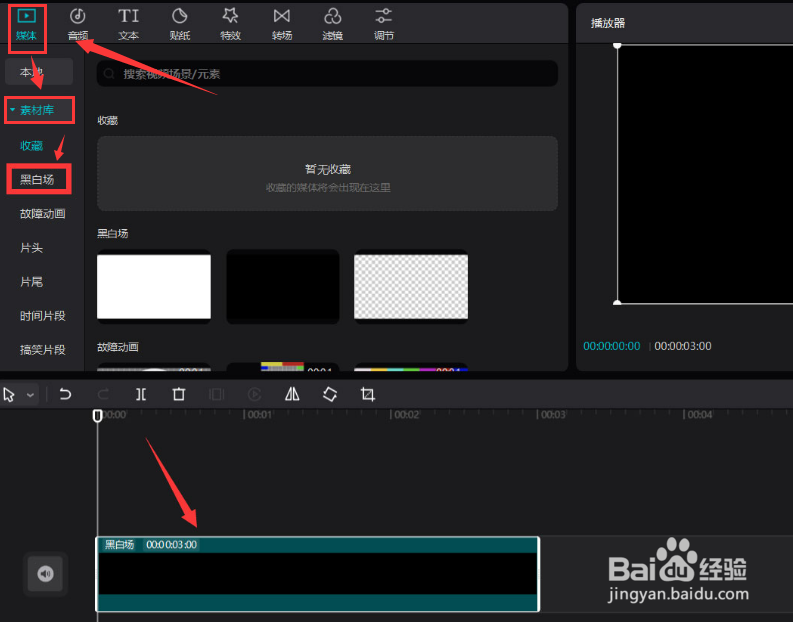Image resolution: width=793 pixels, height=622 pixels.
Task: Click the 故障动画 section heading
Action: click(x=118, y=347)
